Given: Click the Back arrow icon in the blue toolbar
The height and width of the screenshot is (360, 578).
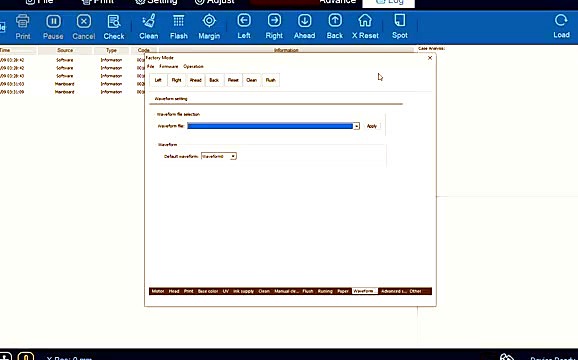Looking at the screenshot, I should pos(335,27).
